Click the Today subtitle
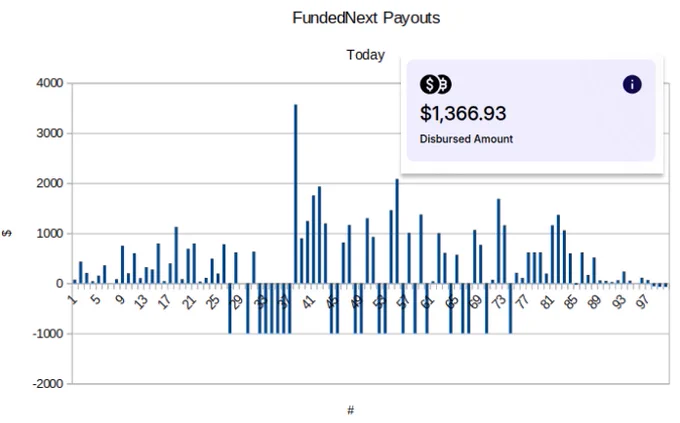The width and height of the screenshot is (680, 423). coord(365,55)
